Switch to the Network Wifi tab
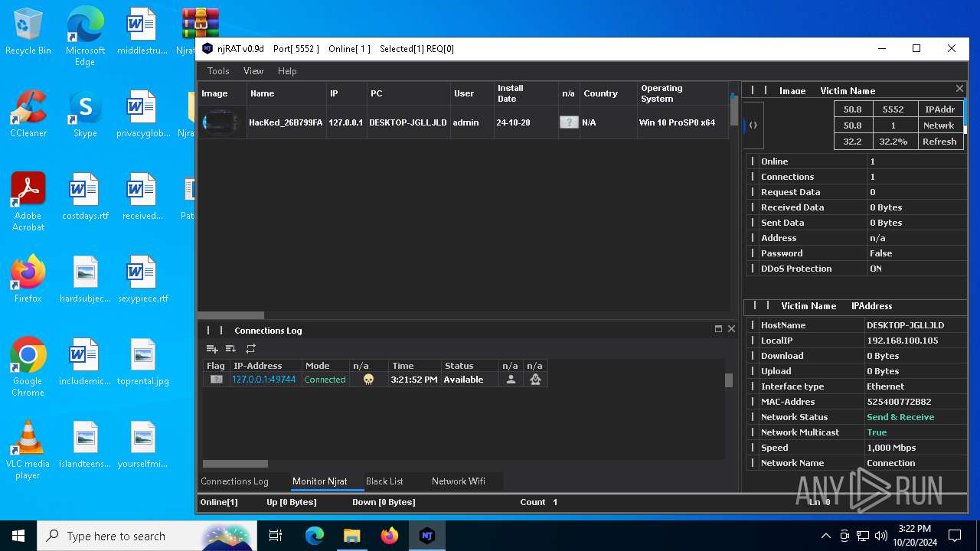The image size is (980, 551). 459,481
